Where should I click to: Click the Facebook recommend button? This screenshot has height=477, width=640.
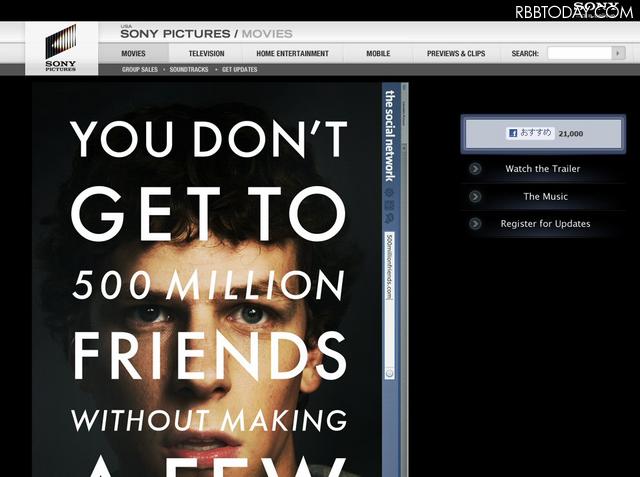(530, 133)
